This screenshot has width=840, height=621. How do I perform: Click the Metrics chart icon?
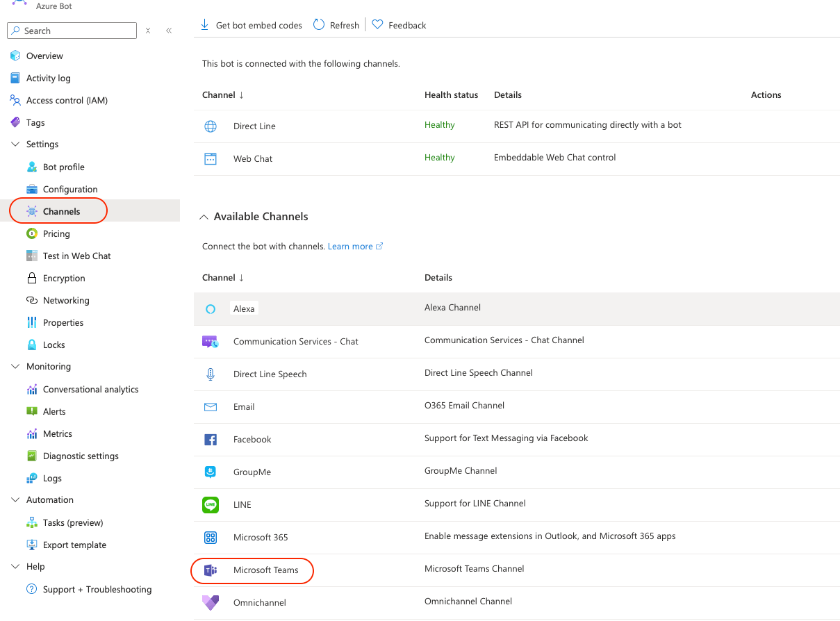point(32,433)
